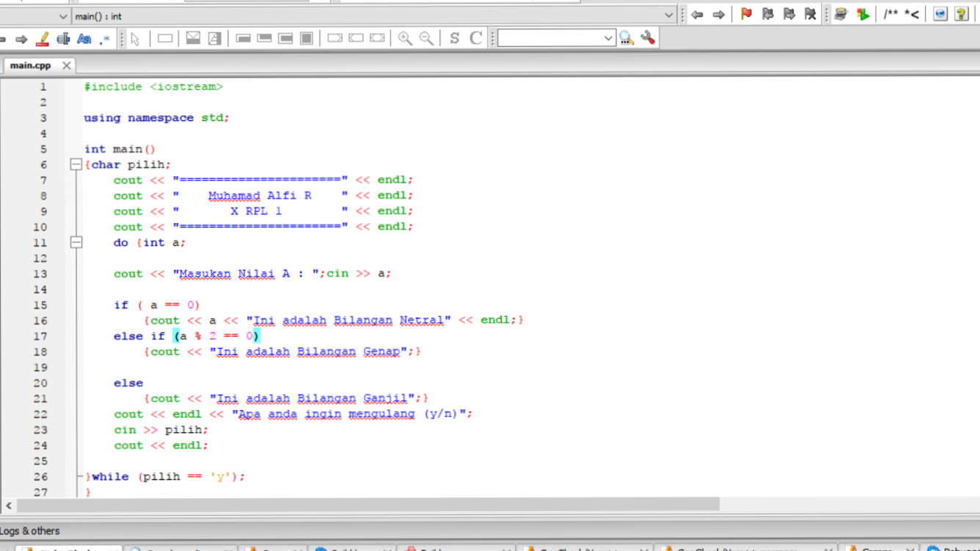Close the main.cpp tab
The image size is (980, 551).
click(66, 65)
